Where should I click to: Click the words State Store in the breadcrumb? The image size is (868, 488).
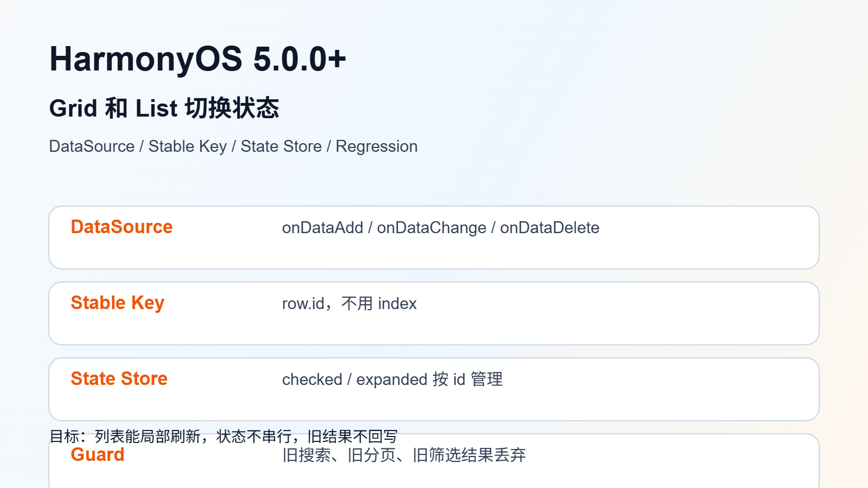click(281, 146)
